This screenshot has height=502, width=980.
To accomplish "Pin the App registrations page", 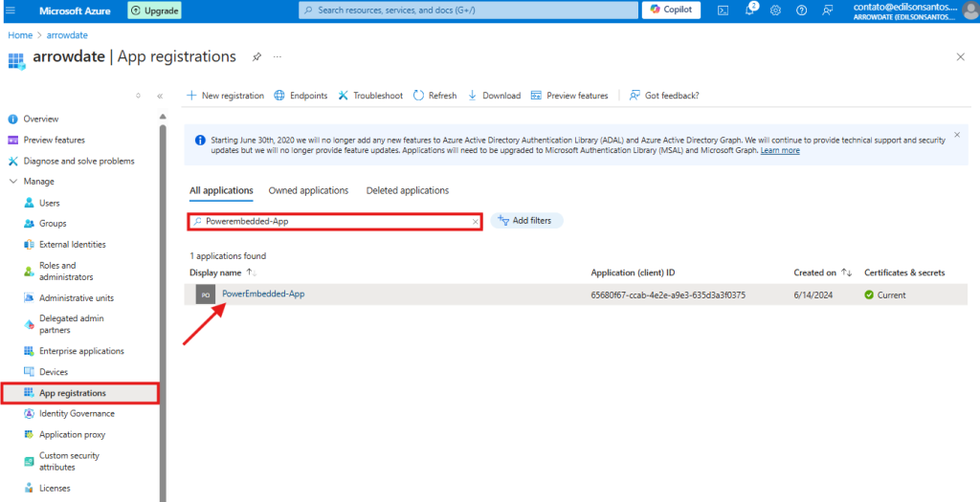I will (x=256, y=56).
